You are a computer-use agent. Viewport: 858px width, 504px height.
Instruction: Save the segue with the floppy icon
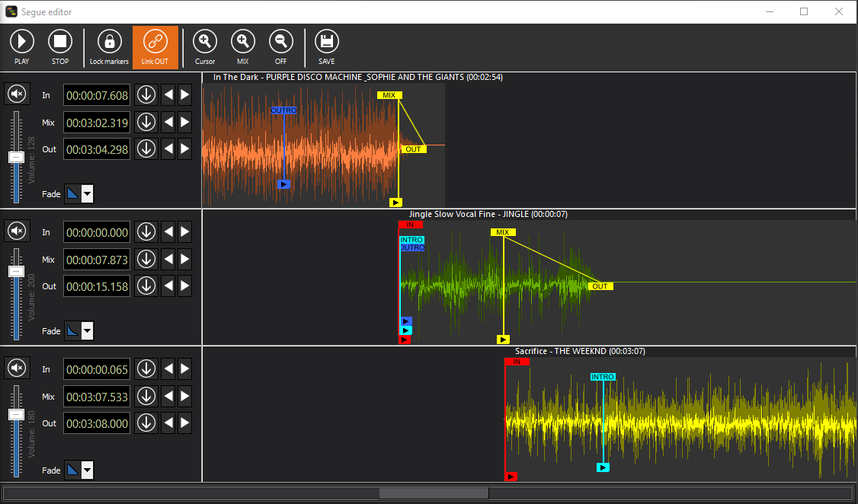click(327, 42)
